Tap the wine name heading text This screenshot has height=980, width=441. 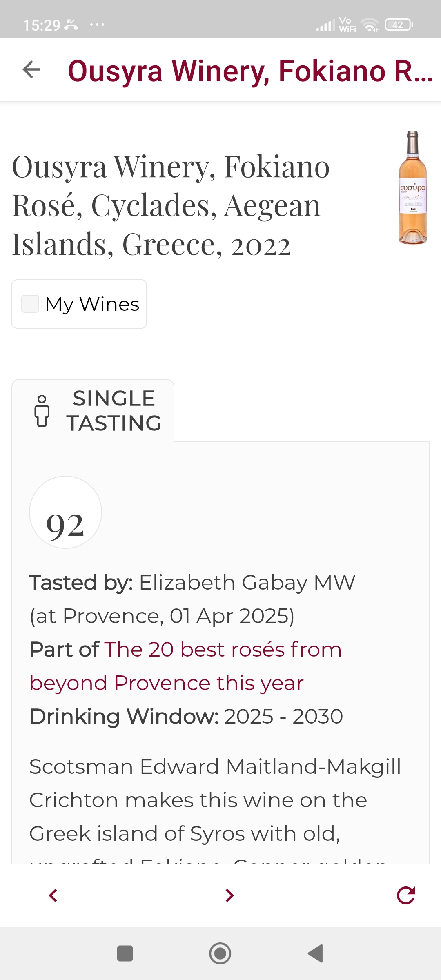click(x=171, y=205)
